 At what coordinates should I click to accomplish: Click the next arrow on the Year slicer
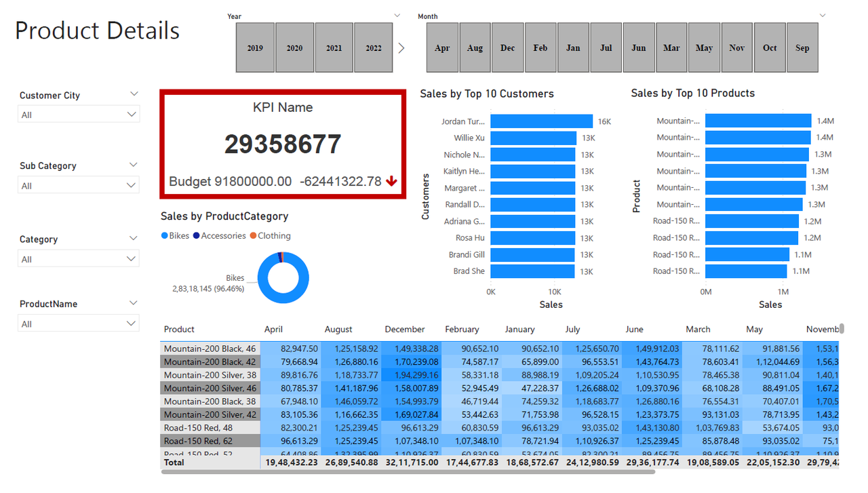[401, 47]
